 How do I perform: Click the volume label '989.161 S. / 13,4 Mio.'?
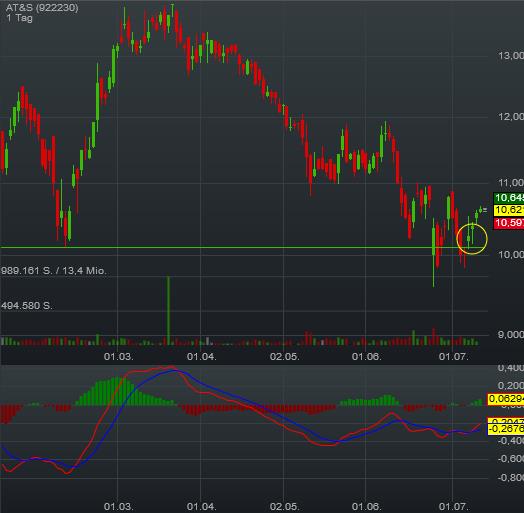pyautogui.click(x=53, y=270)
